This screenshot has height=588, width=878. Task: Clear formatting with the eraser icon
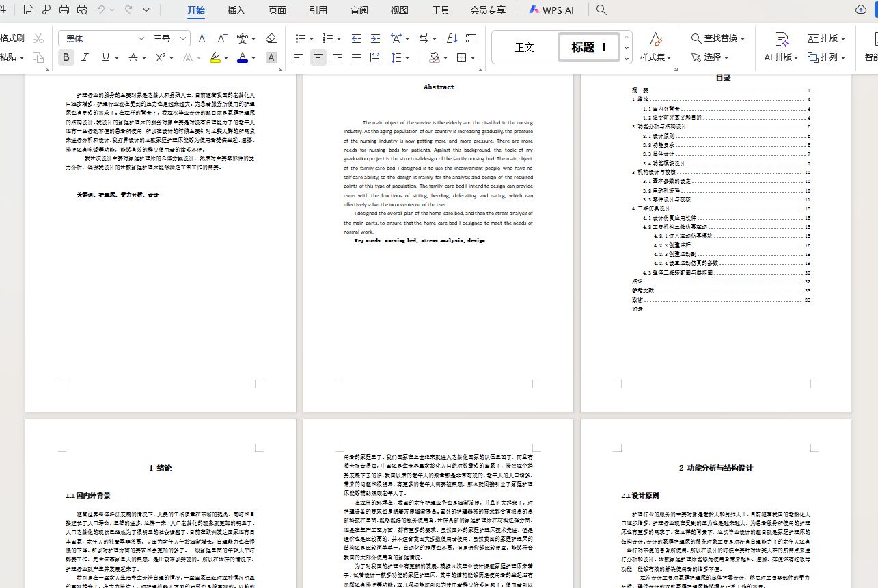pos(271,38)
